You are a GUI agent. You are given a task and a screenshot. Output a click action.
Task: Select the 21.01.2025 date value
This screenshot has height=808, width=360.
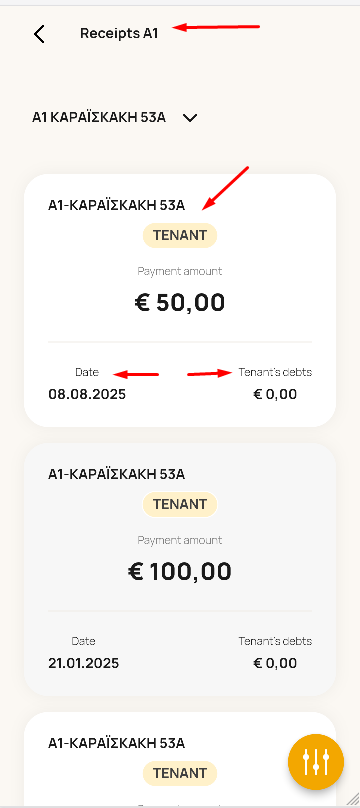83,663
